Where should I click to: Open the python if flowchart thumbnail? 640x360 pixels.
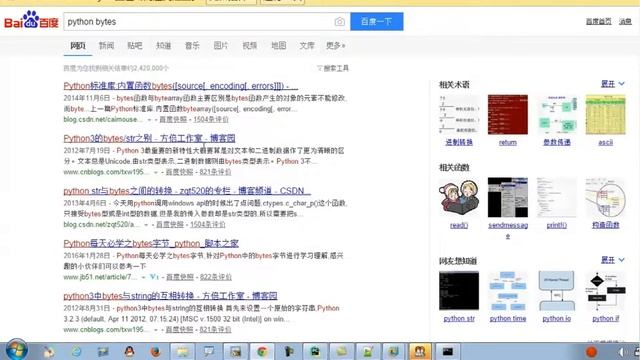click(x=605, y=291)
